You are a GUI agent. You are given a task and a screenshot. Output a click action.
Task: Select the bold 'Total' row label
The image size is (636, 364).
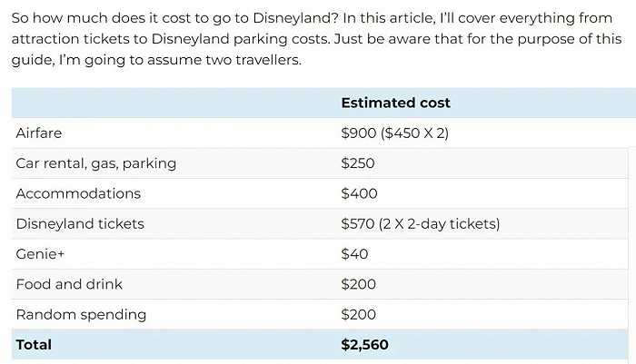[x=34, y=345]
